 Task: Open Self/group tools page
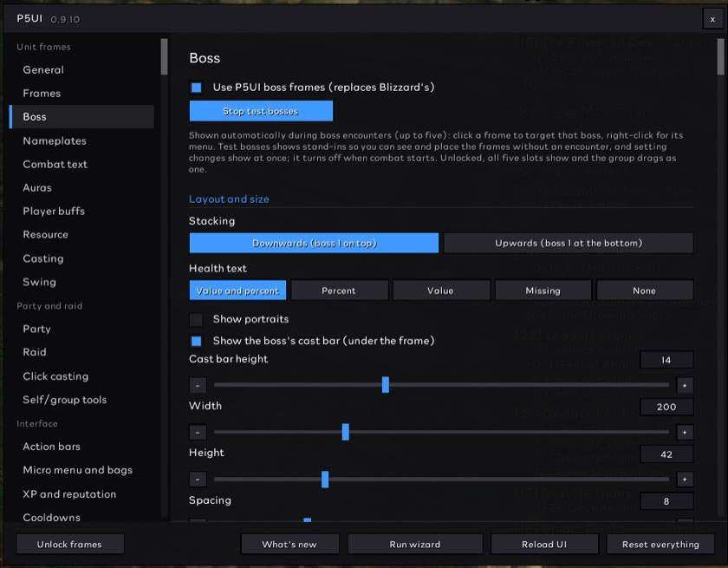(x=81, y=400)
